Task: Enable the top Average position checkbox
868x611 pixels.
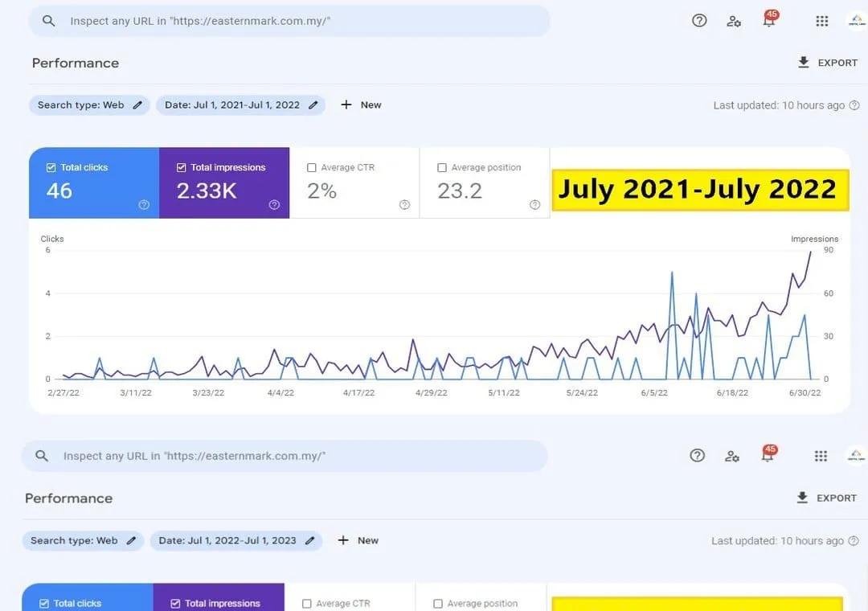Action: pos(442,167)
